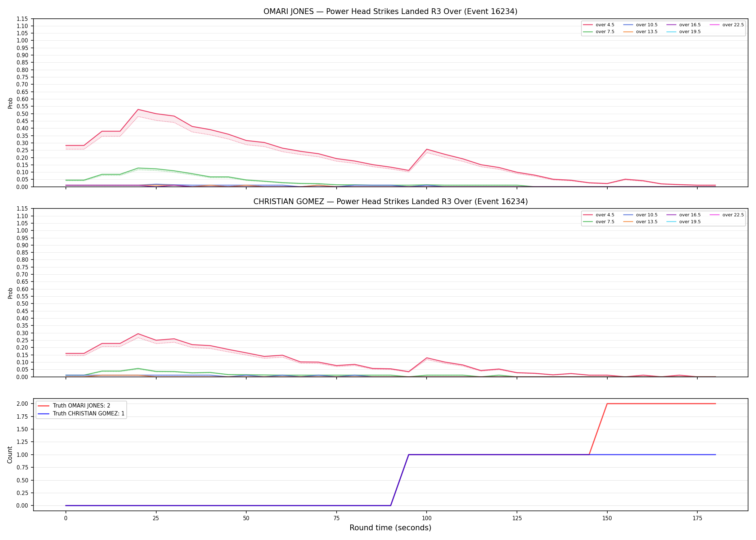Click 'over 19.5' legend entry in top chart
This screenshot has width=756, height=540.
683,32
